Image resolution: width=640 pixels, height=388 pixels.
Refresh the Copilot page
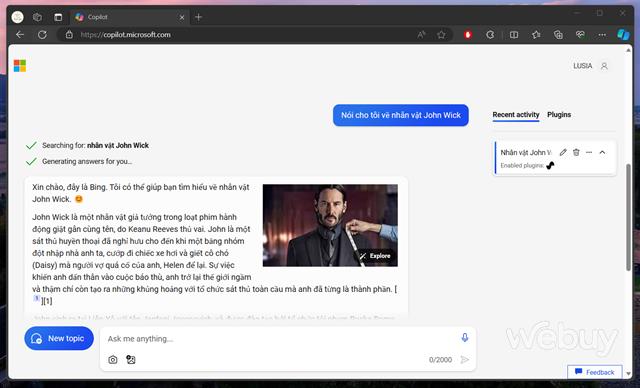coord(42,35)
